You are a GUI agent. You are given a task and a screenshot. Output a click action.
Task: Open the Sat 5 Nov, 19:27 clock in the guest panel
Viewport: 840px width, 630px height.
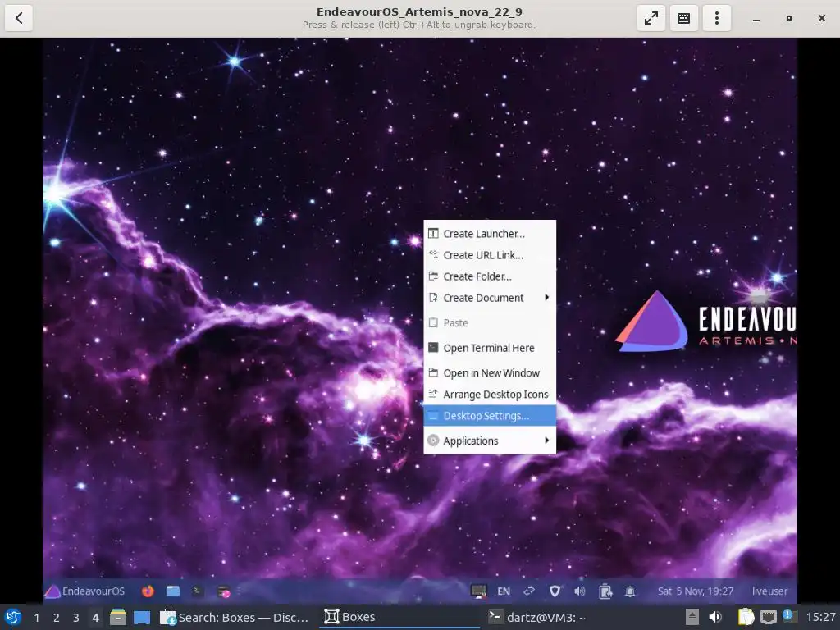click(x=696, y=591)
